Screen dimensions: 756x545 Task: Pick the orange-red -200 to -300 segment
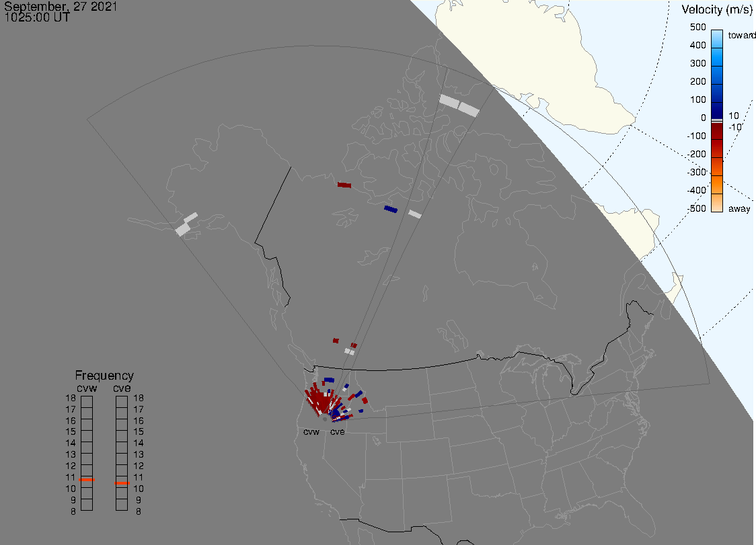717,167
